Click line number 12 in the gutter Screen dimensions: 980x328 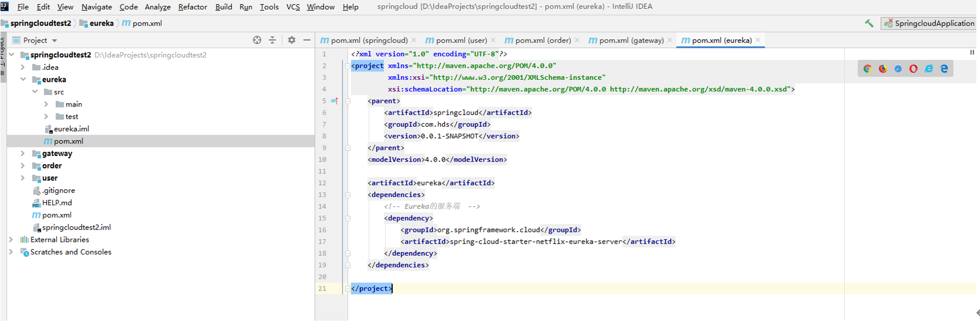(322, 183)
